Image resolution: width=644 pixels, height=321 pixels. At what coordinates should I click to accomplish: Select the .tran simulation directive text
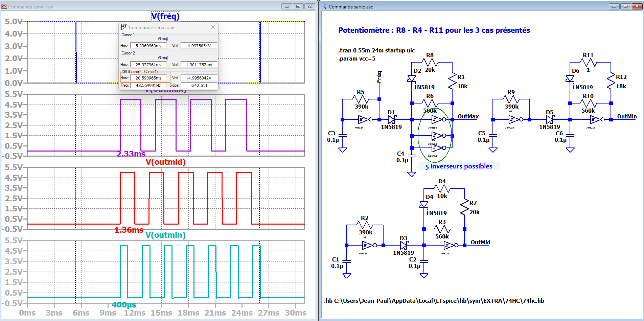coord(376,50)
